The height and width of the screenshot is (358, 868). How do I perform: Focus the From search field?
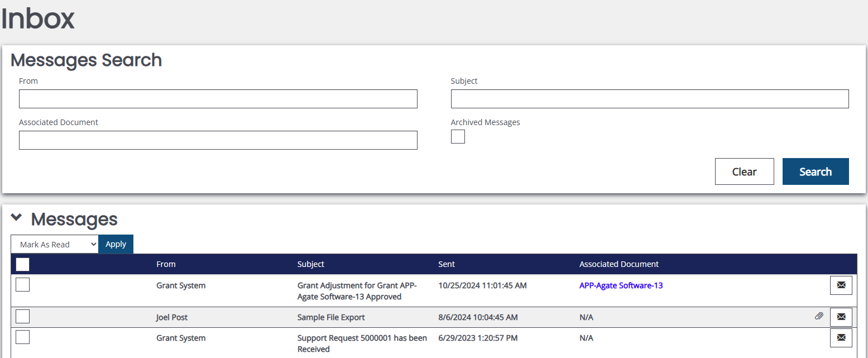pos(218,99)
